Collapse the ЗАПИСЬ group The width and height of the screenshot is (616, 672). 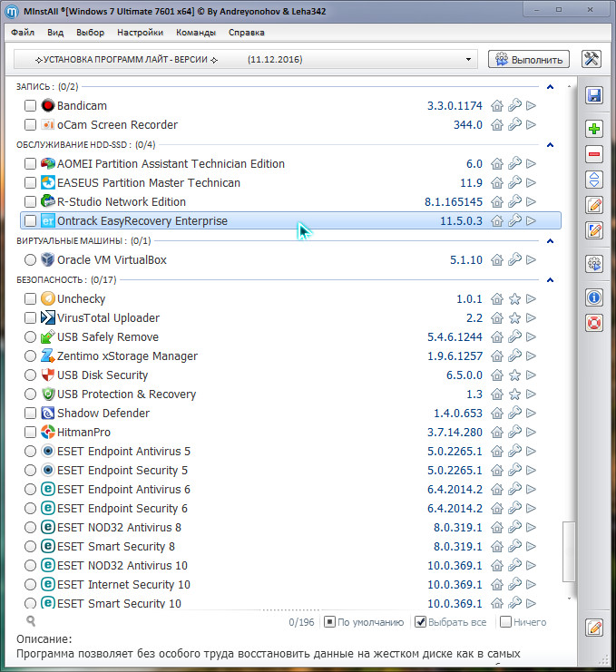point(551,87)
